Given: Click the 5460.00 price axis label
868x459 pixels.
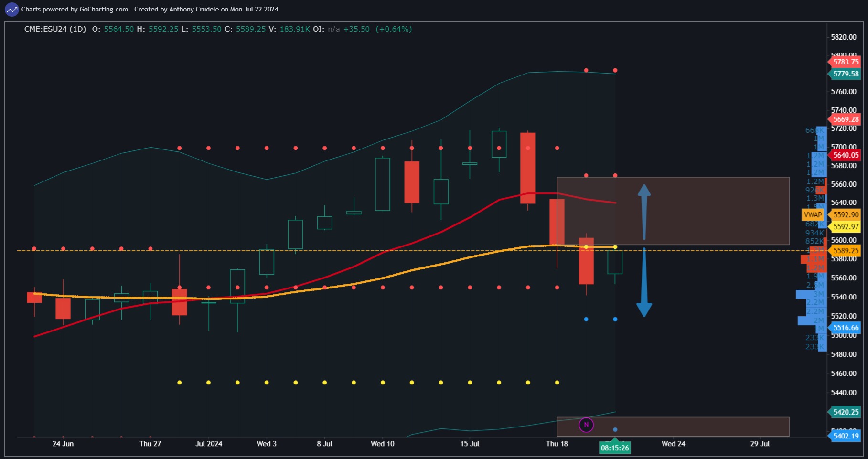Looking at the screenshot, I should click(844, 374).
